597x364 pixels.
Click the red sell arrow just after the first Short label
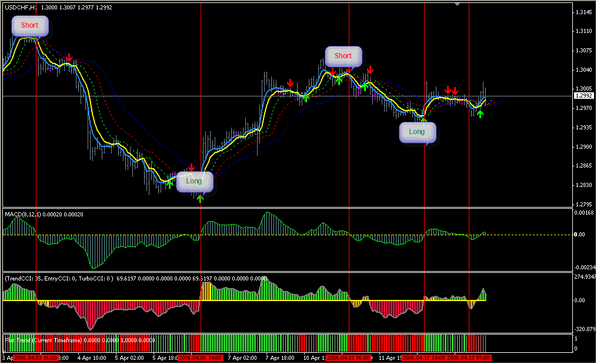click(x=69, y=58)
